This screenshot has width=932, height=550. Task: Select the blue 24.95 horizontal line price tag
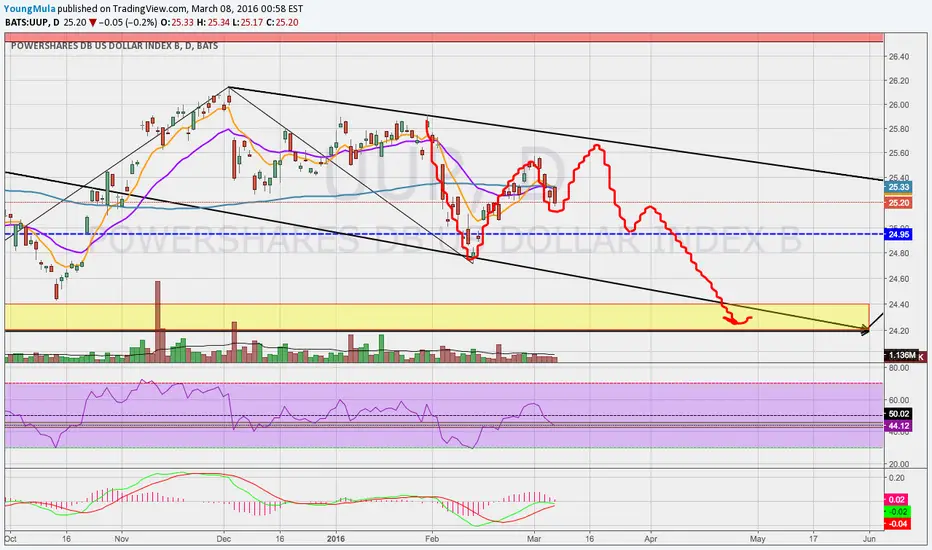898,234
